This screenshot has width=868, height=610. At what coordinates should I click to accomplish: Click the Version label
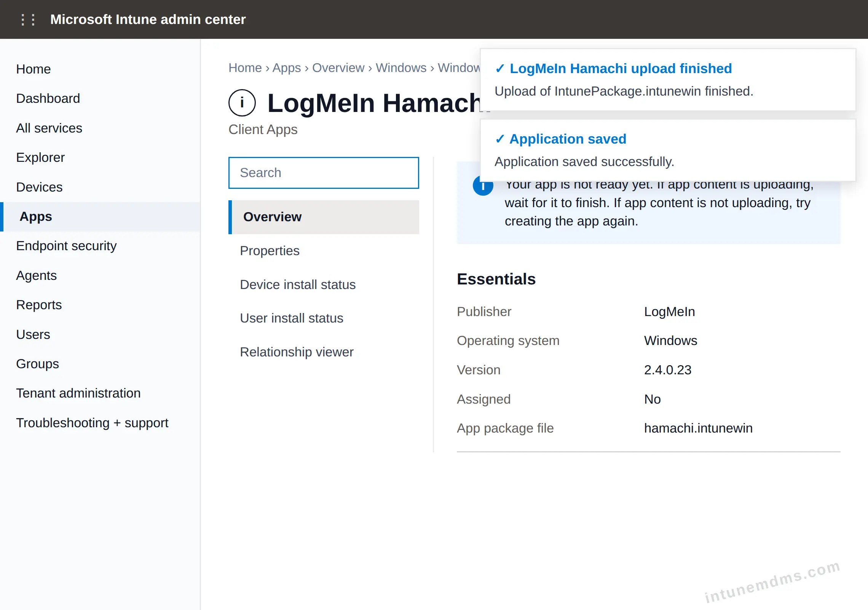coord(479,370)
